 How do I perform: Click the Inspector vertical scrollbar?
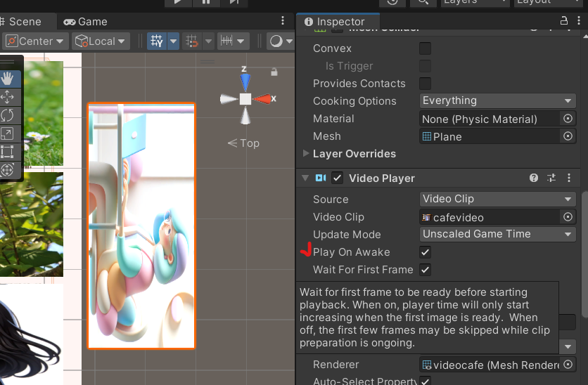tap(584, 254)
